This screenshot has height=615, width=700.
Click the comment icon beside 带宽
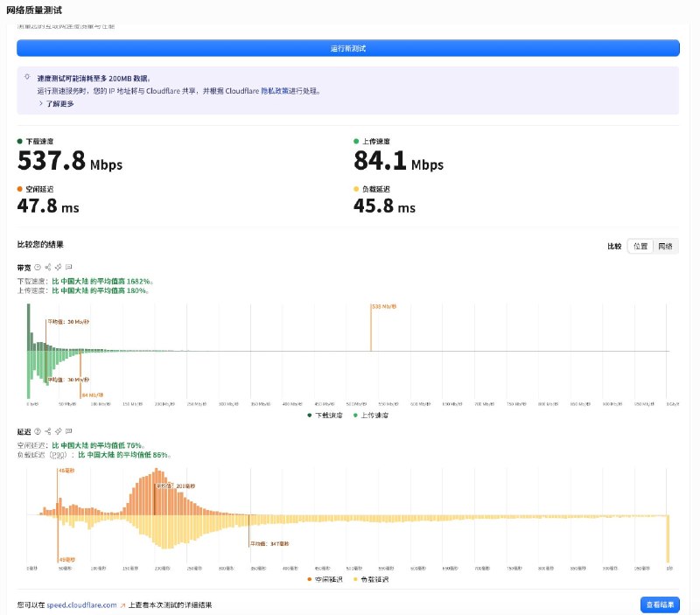point(69,268)
